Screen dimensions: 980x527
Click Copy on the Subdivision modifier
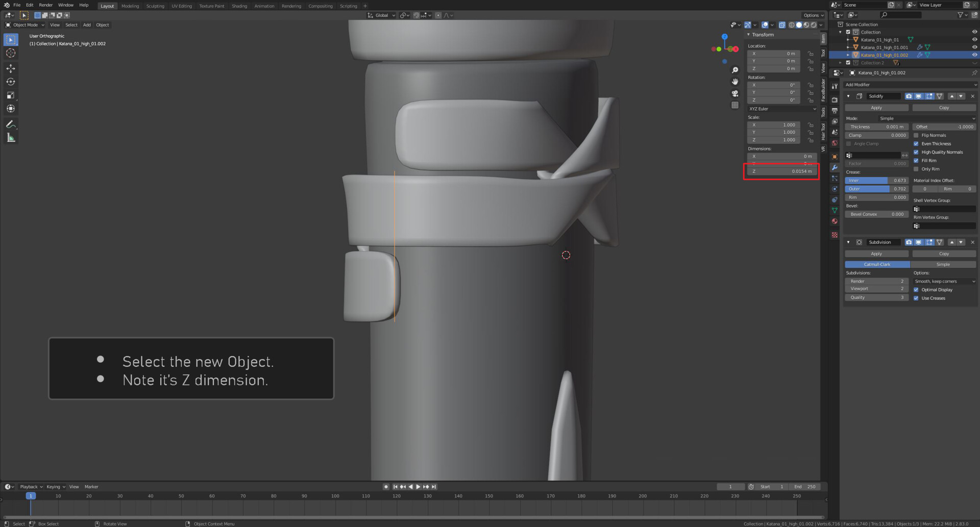click(944, 254)
